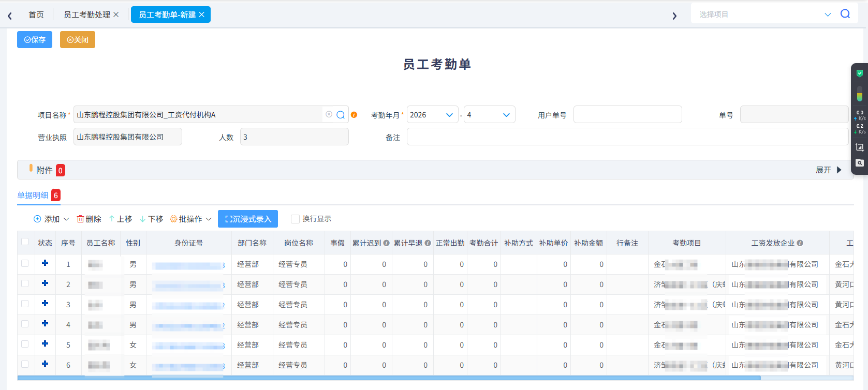
Task: Click the search icon in the floating side panel
Action: pyautogui.click(x=860, y=163)
